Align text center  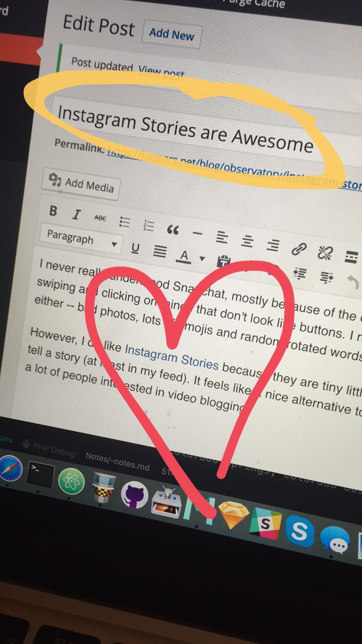pos(247,240)
